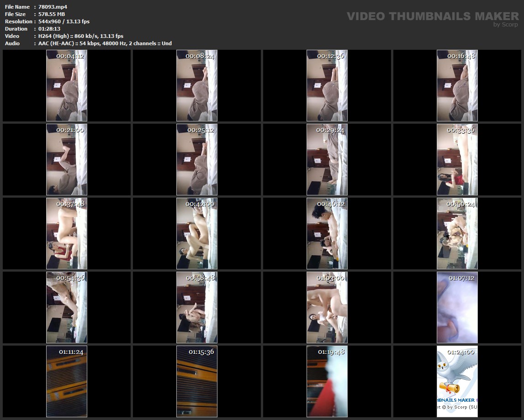Click the thumbnail stamped 00:04:12
524x420 pixels.
point(67,85)
